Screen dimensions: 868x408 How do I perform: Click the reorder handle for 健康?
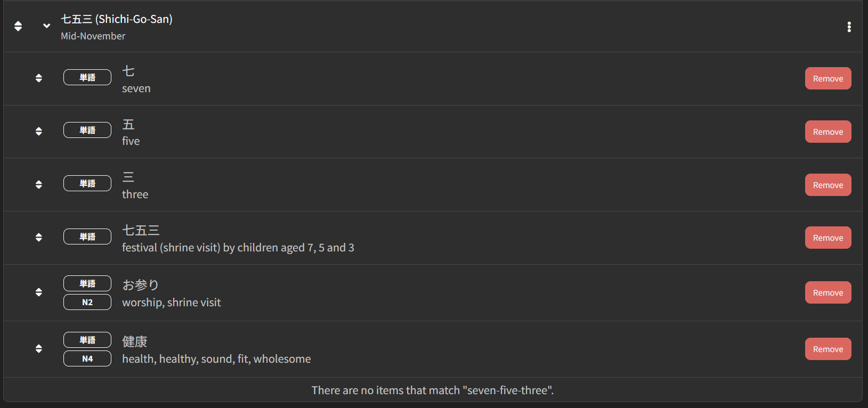pos(39,348)
